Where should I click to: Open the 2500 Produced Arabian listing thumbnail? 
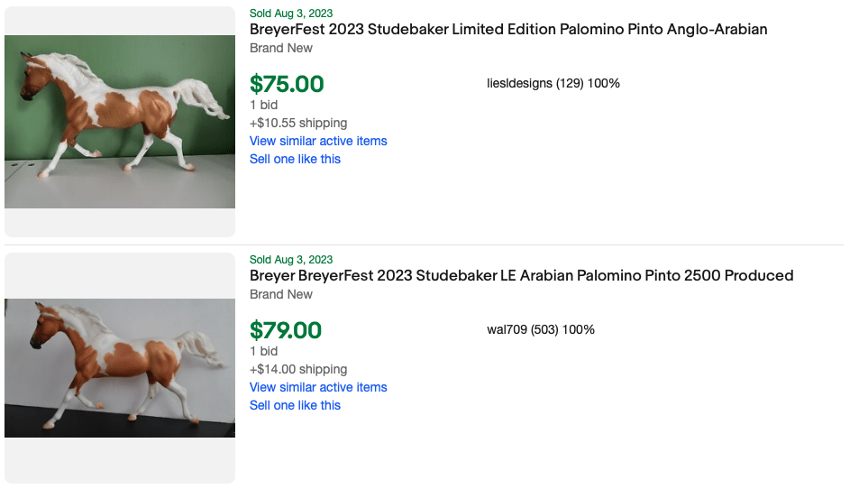[120, 367]
